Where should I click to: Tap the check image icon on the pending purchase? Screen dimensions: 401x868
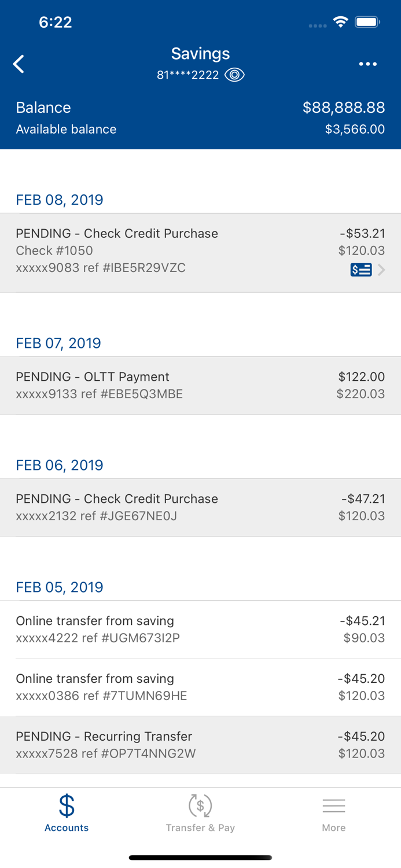click(x=361, y=270)
